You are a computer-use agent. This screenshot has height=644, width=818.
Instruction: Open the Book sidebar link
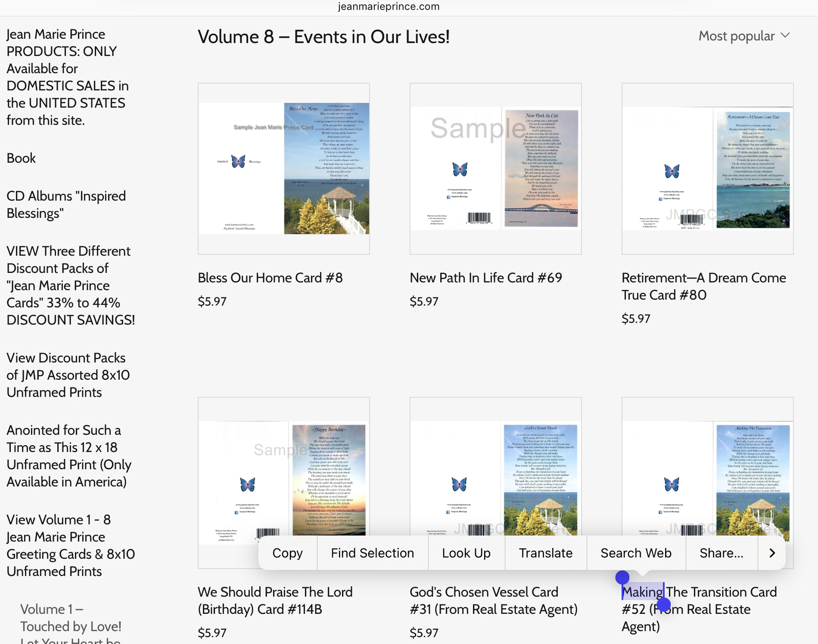21,158
